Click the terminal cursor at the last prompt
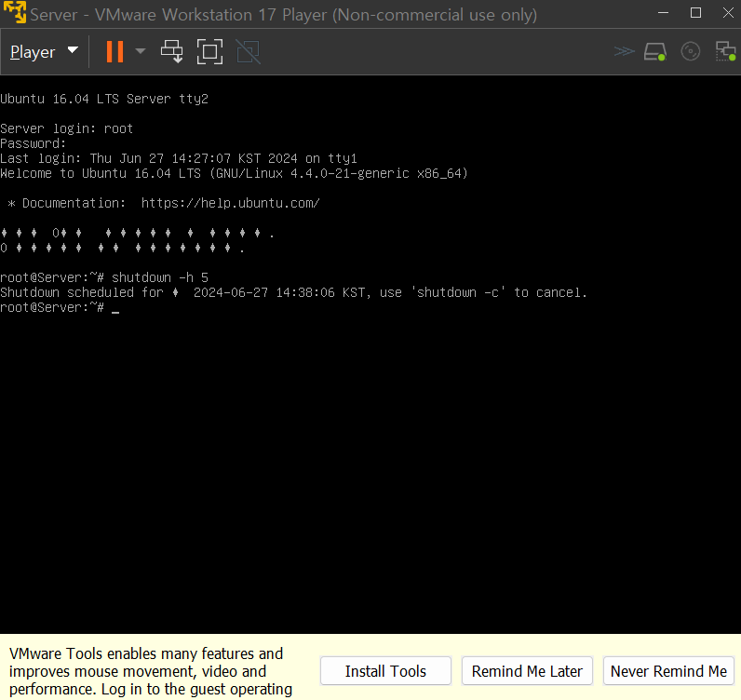Screen dimensions: 741x700 (115, 312)
